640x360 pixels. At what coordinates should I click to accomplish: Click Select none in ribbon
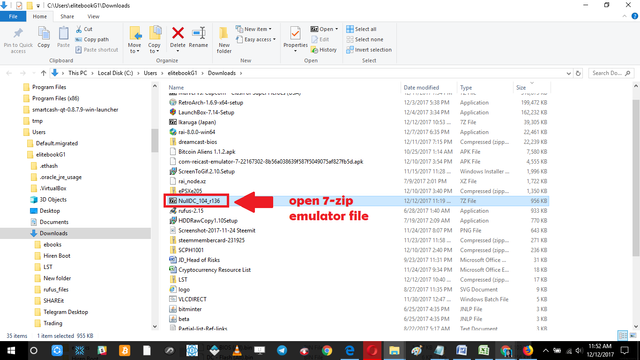click(365, 40)
